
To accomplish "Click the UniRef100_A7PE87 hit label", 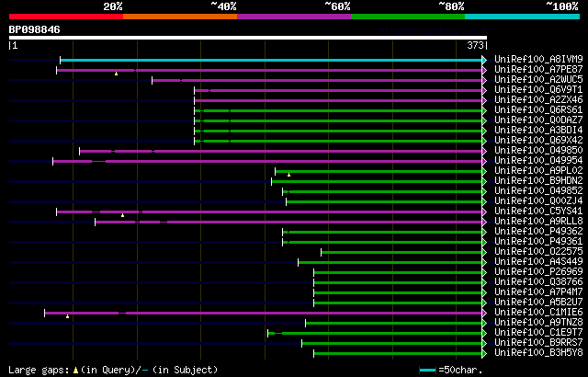I will tap(538, 69).
